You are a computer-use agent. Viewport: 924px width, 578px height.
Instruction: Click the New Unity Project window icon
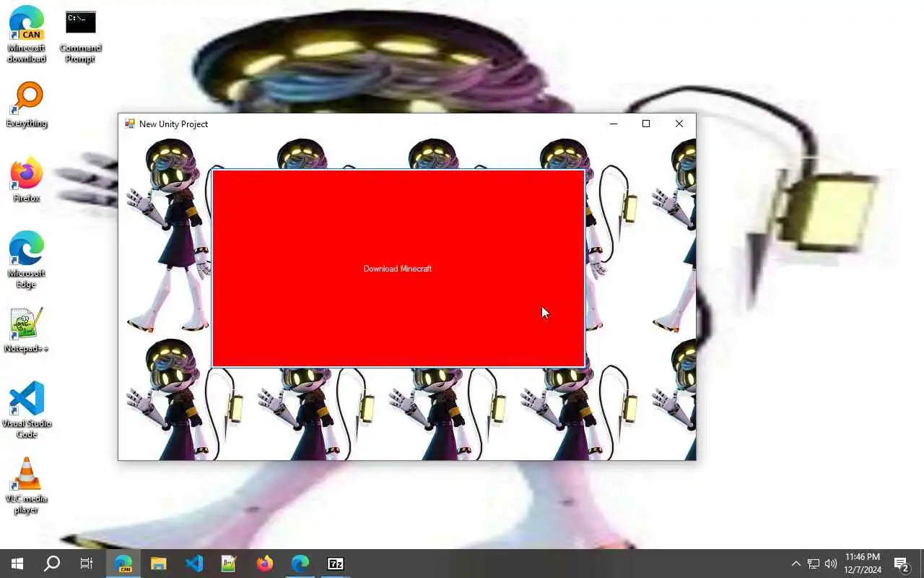pyautogui.click(x=130, y=124)
